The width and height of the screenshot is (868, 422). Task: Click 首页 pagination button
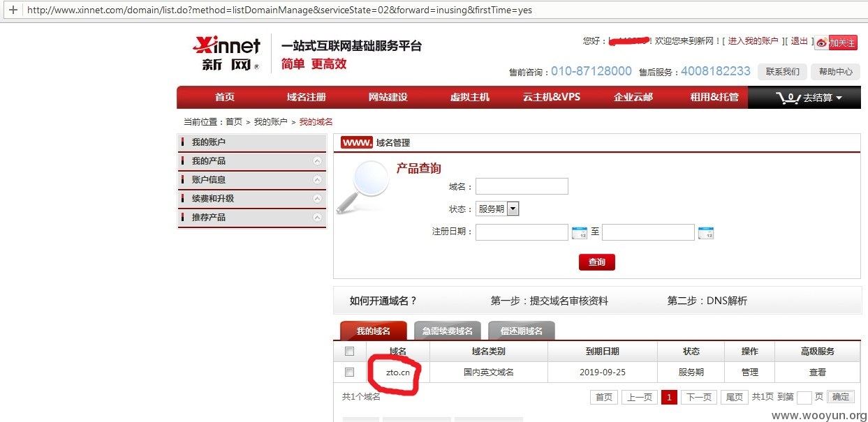click(x=604, y=397)
